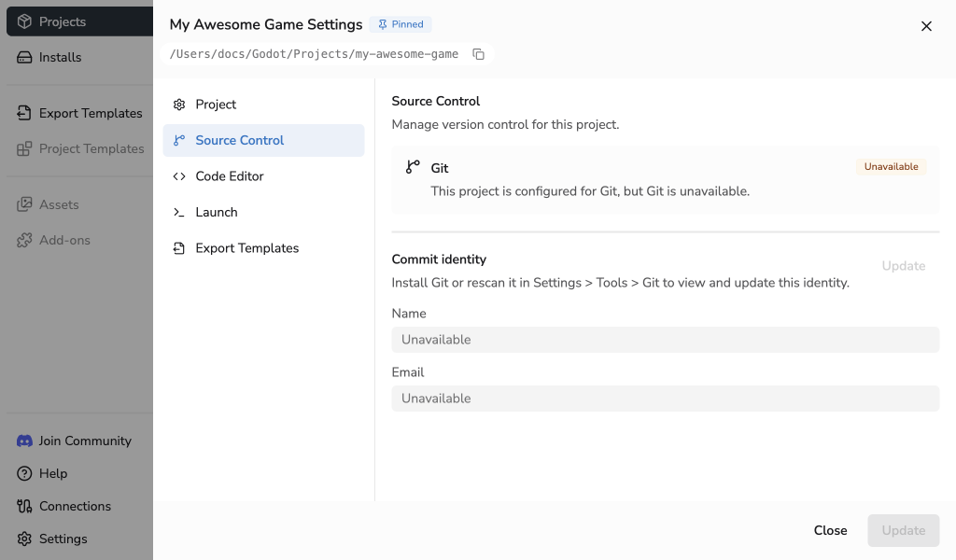This screenshot has height=560, width=956.
Task: Click the Update button in dialog footer
Action: pos(904,531)
